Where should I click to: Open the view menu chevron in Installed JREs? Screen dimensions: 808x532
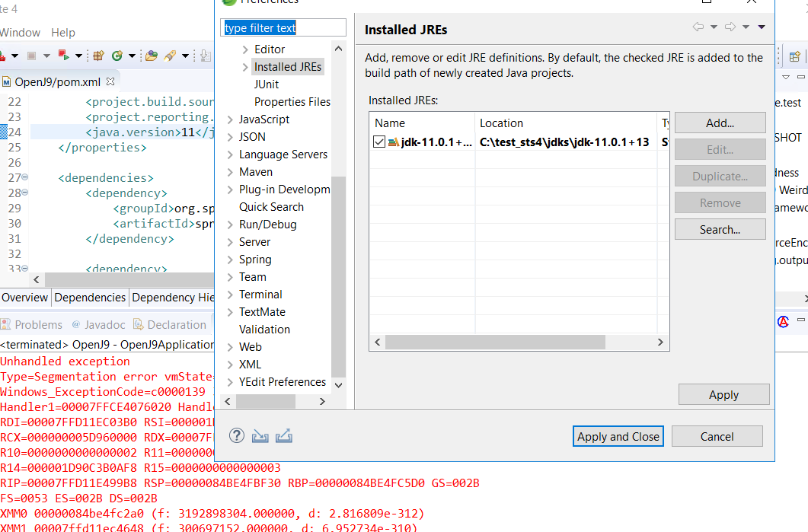tap(761, 26)
